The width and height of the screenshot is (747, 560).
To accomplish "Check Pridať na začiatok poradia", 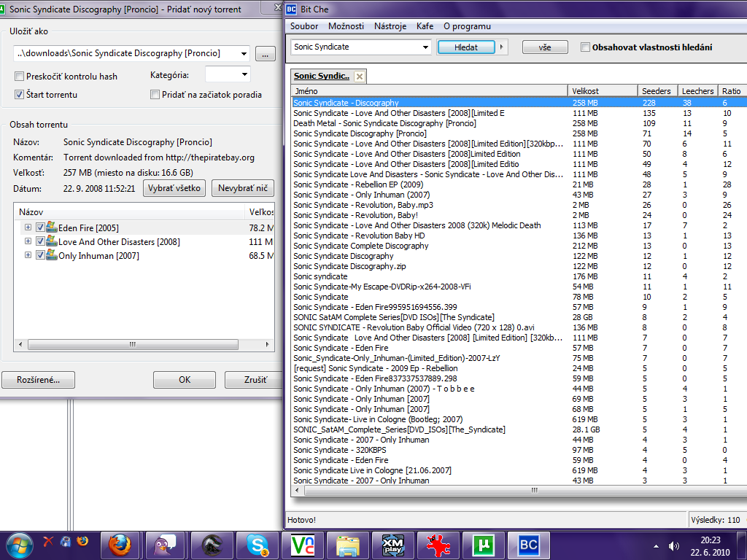I will point(155,94).
